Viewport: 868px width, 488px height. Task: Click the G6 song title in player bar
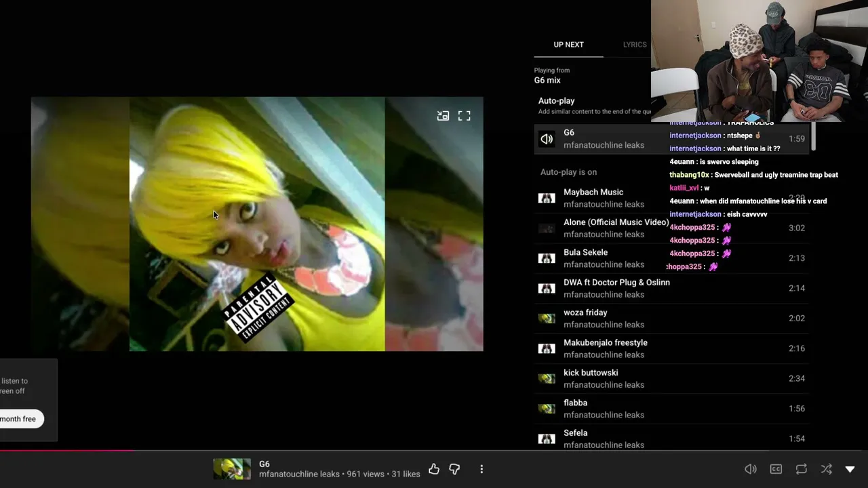coord(264,464)
